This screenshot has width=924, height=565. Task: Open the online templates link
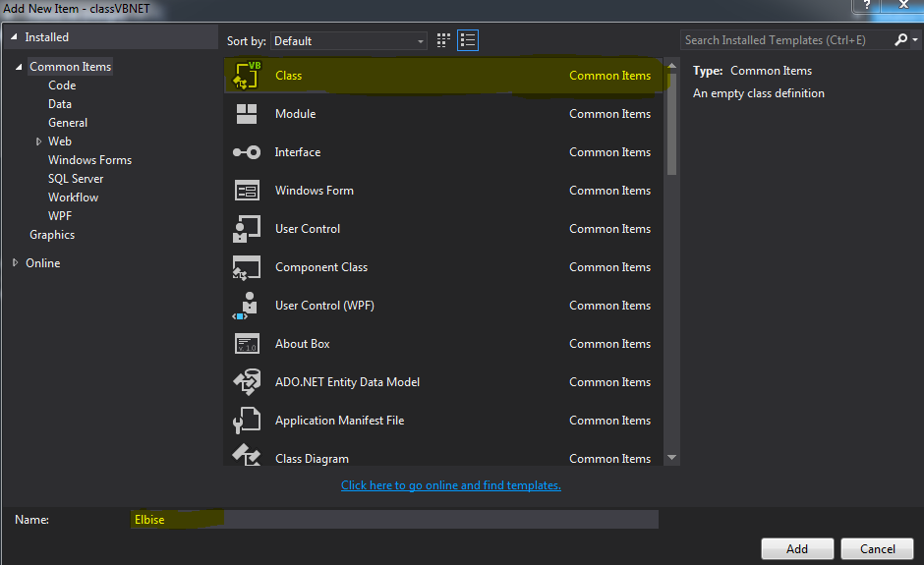(451, 484)
